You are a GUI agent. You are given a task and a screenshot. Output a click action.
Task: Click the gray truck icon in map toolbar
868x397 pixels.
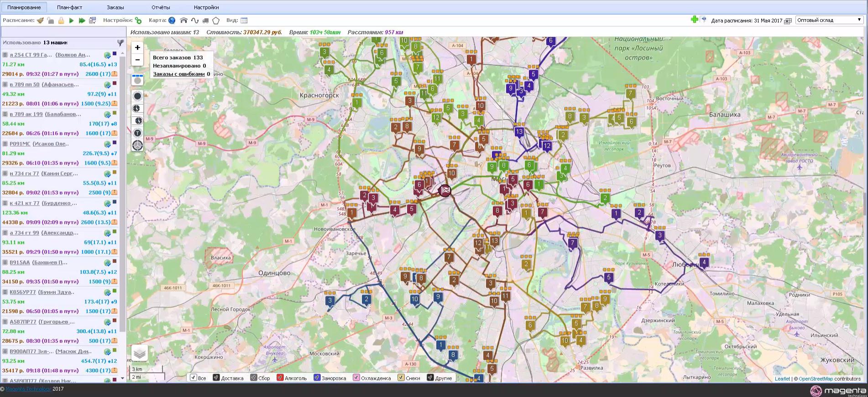pos(205,21)
